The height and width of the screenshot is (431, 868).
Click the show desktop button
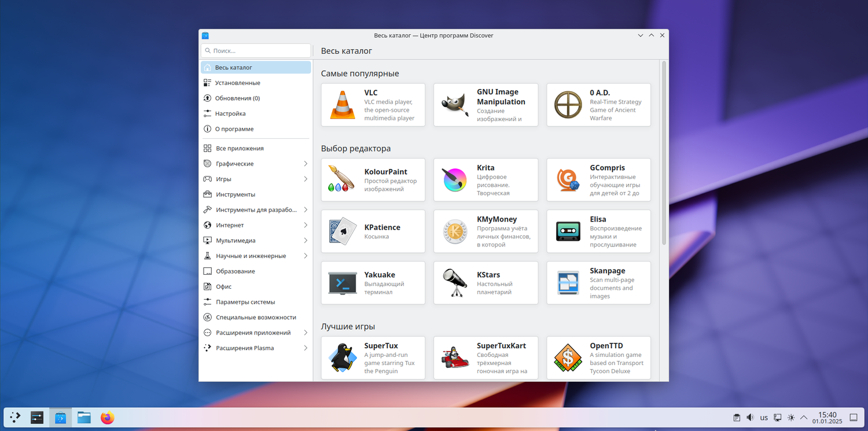pos(854,418)
